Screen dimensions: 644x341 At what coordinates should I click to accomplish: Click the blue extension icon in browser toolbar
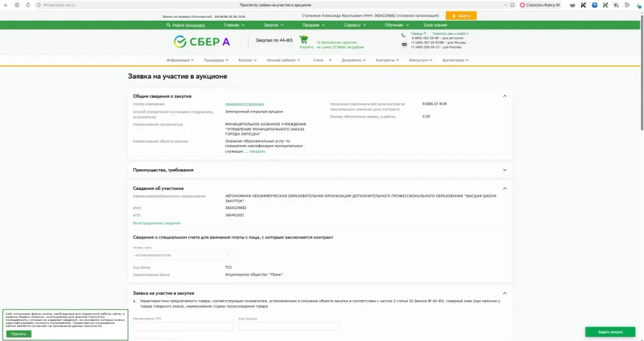point(594,5)
